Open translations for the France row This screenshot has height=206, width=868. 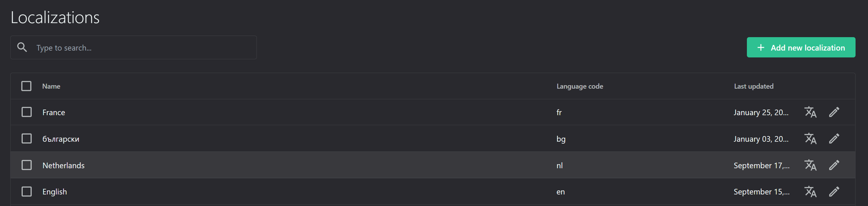point(810,112)
